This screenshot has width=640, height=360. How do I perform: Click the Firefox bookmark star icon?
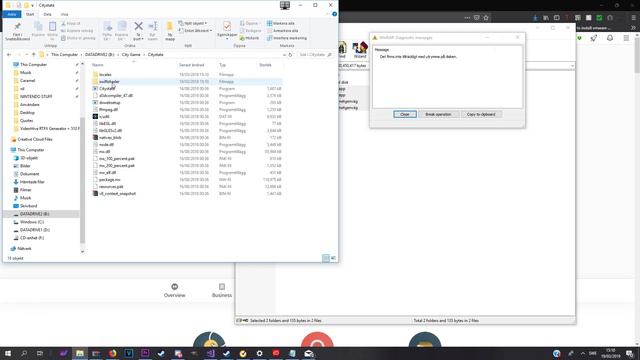point(486,18)
